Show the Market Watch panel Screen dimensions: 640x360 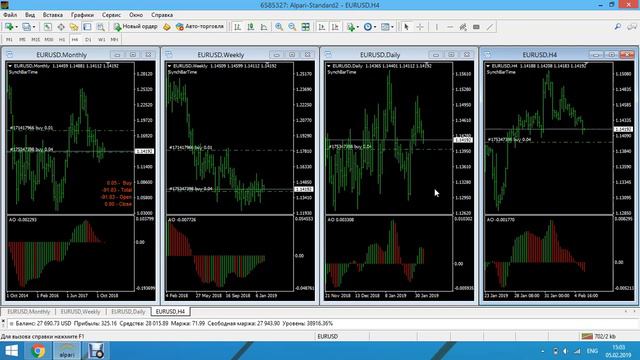48,27
